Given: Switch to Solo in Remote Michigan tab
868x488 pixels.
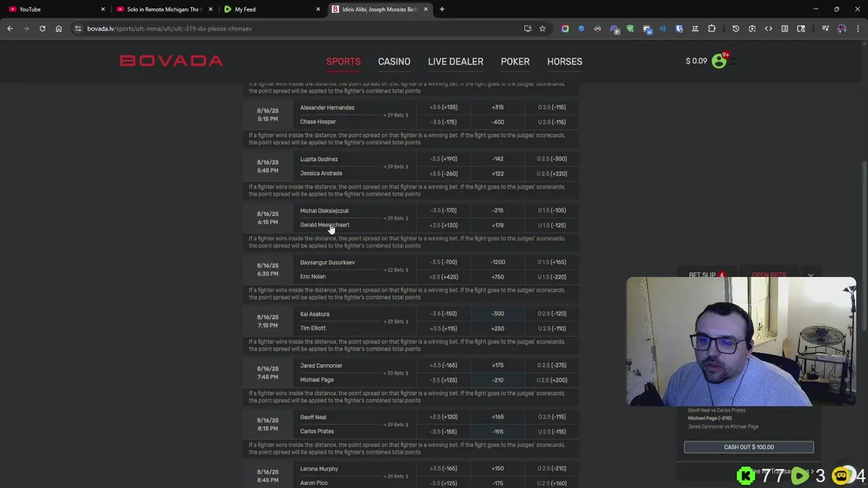Looking at the screenshot, I should point(163,9).
